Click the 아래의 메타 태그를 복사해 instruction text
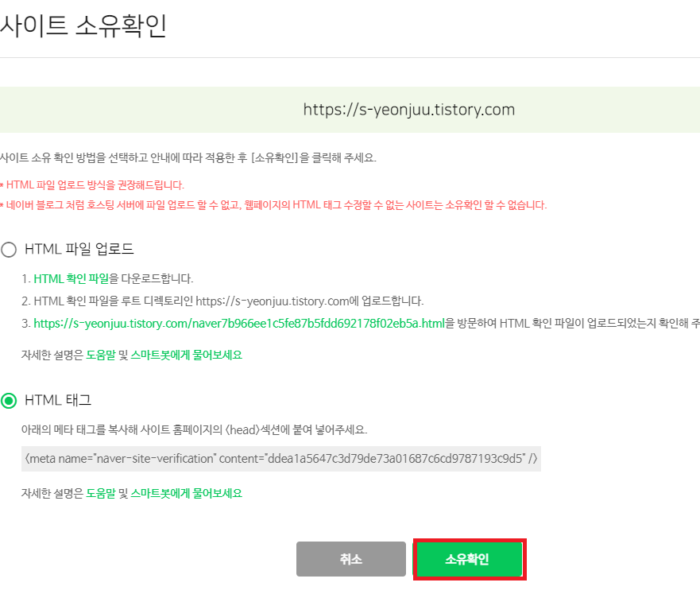This screenshot has height=598, width=700. [194, 430]
